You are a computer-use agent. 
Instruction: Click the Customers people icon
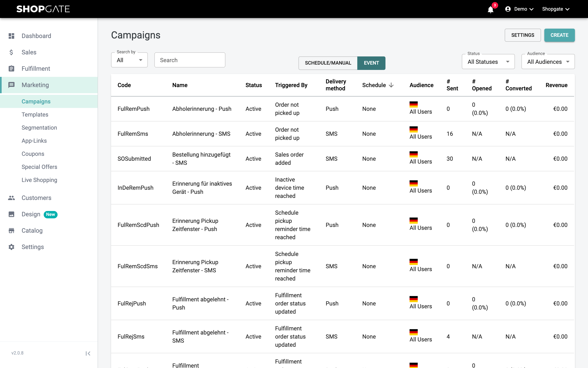tap(11, 198)
